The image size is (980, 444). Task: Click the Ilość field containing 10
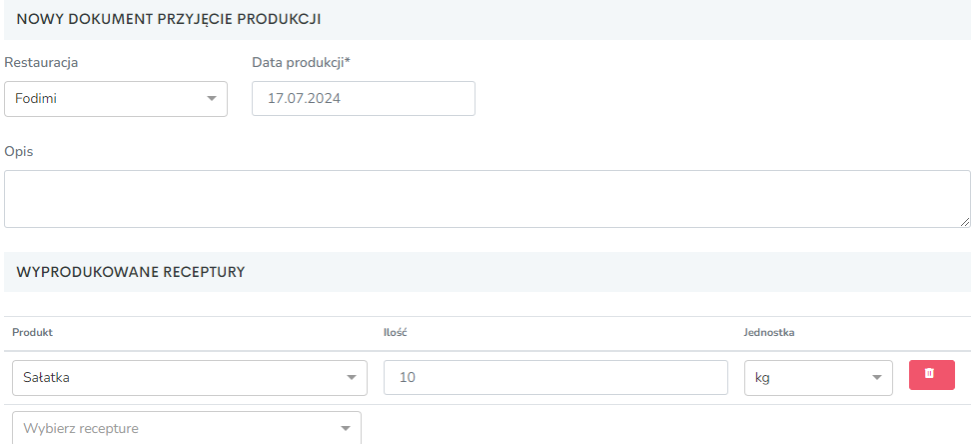(x=555, y=378)
